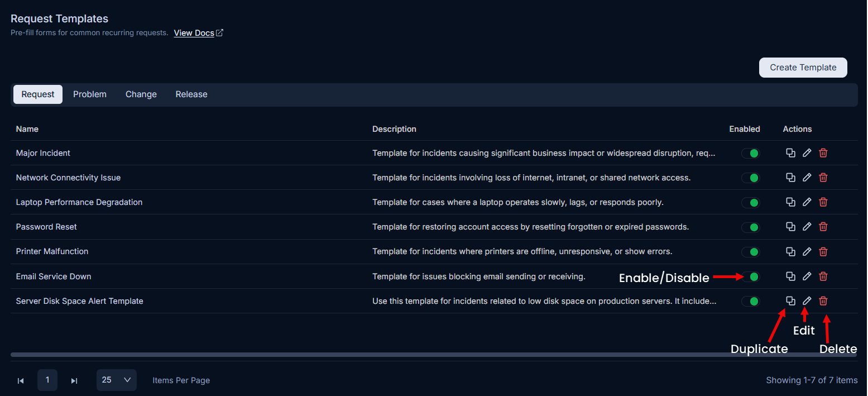Image resolution: width=868 pixels, height=396 pixels.
Task: Edit the Printer Malfunction template
Action: point(807,251)
